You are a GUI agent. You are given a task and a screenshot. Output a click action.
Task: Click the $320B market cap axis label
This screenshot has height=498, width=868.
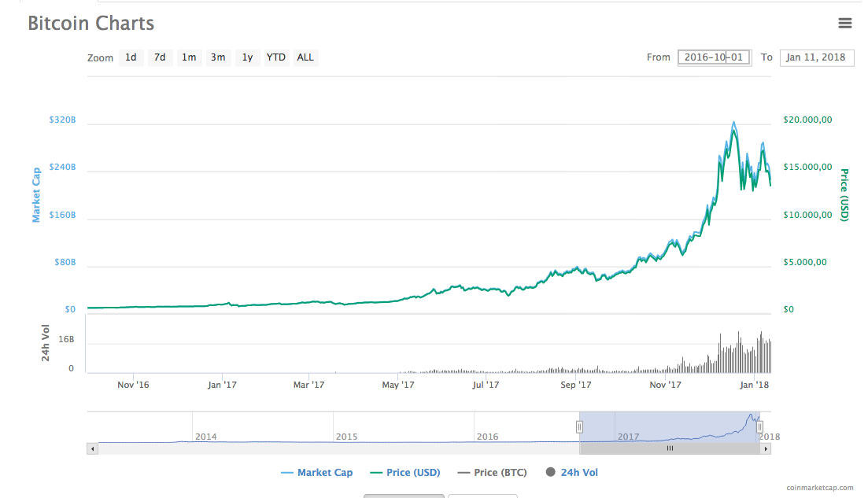click(x=62, y=120)
